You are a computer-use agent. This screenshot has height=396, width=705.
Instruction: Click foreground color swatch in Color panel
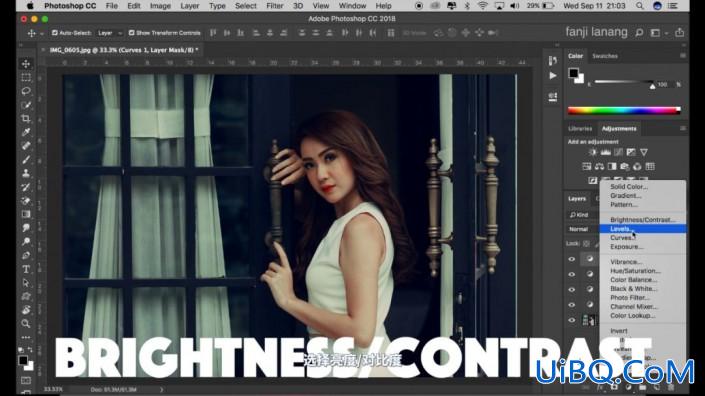coord(573,73)
